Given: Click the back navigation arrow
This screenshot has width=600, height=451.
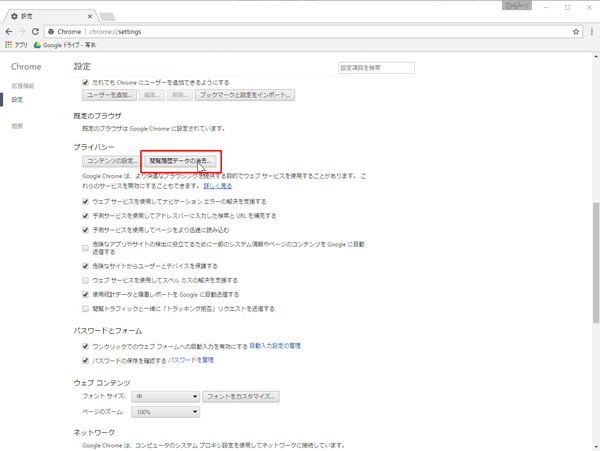Looking at the screenshot, I should (x=9, y=32).
